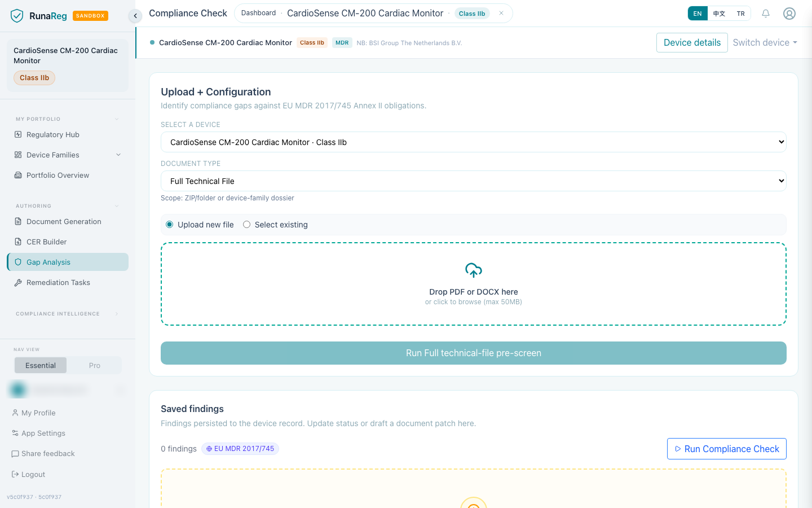Open the Switch device dropdown
812x508 pixels.
765,42
